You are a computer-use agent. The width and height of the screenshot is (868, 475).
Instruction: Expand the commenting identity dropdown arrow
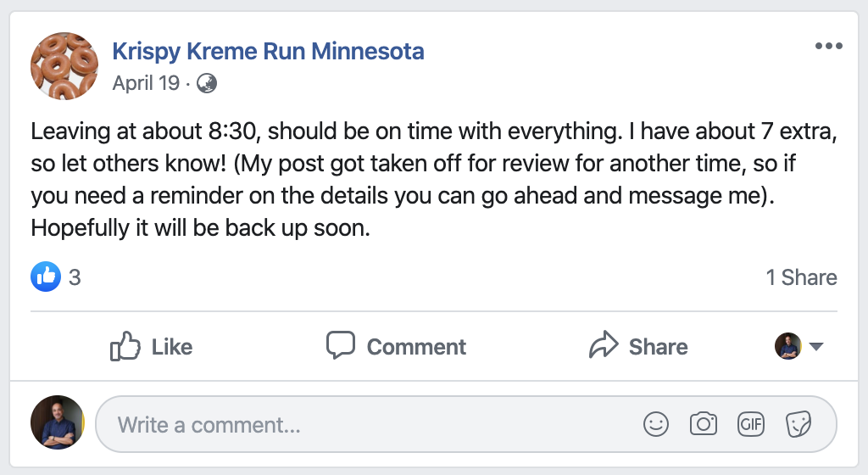pos(816,347)
